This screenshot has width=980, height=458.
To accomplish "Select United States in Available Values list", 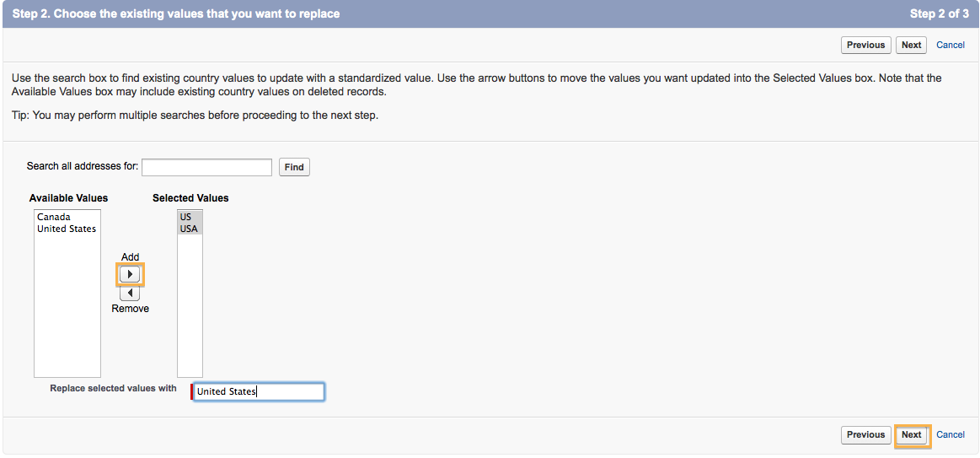I will coord(67,229).
